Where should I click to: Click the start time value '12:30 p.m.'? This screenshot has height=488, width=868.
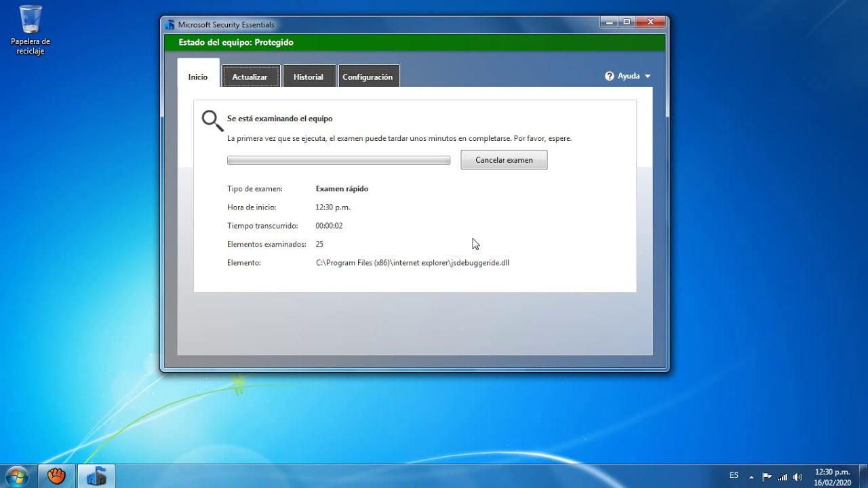[x=333, y=207]
